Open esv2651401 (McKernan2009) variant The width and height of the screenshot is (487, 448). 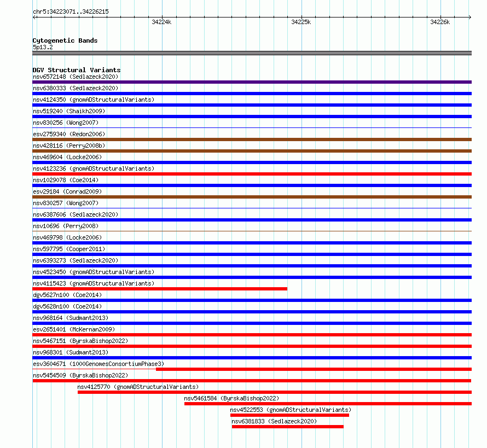[74, 329]
